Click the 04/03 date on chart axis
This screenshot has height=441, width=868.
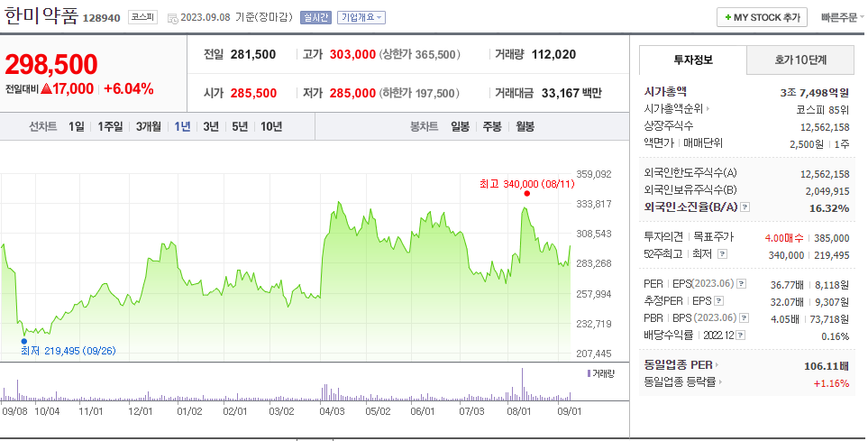coord(332,411)
